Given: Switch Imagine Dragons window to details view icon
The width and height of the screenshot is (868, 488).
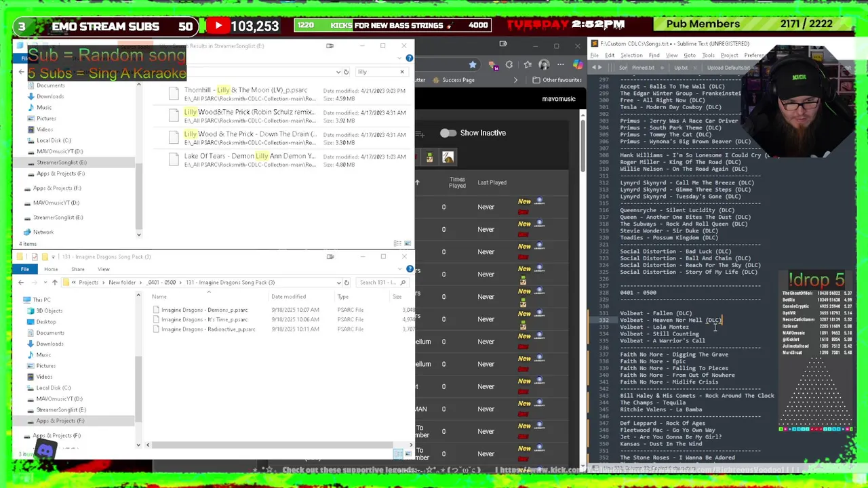Looking at the screenshot, I should point(398,453).
